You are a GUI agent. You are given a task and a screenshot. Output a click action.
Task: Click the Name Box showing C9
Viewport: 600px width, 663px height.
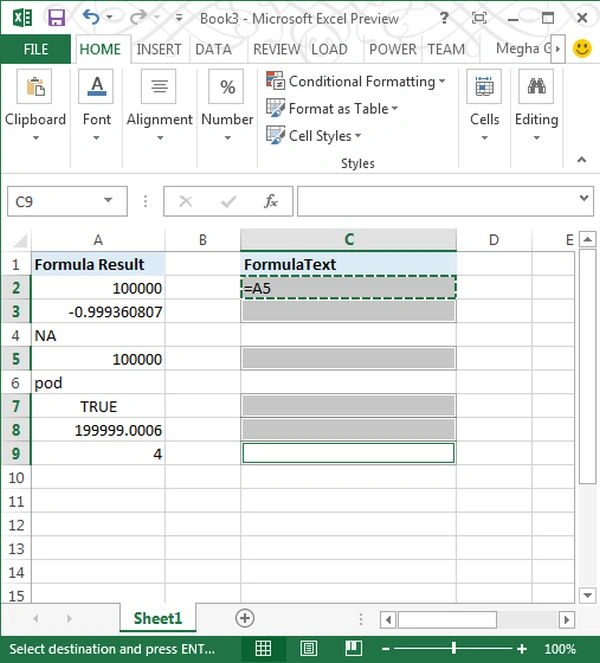(53, 201)
